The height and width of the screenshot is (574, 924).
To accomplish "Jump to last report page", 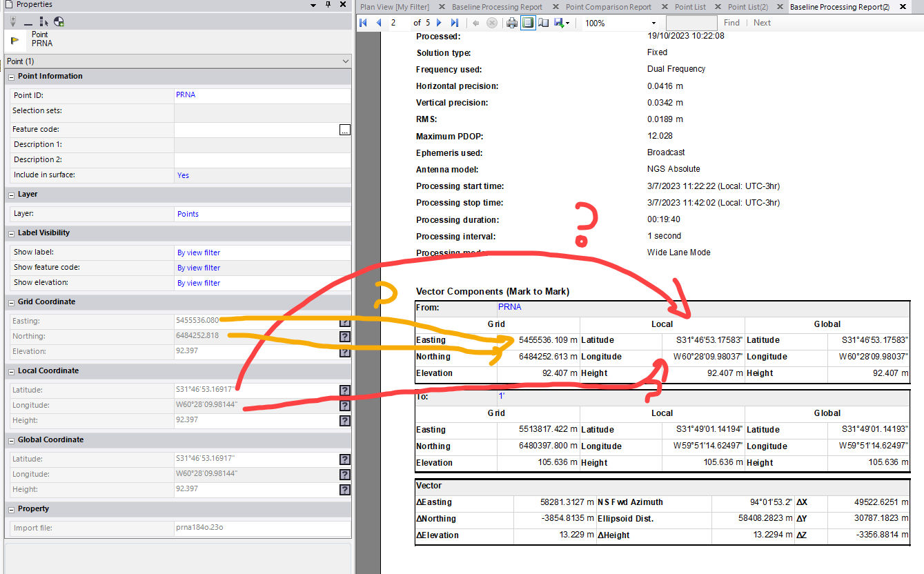I will [x=454, y=23].
